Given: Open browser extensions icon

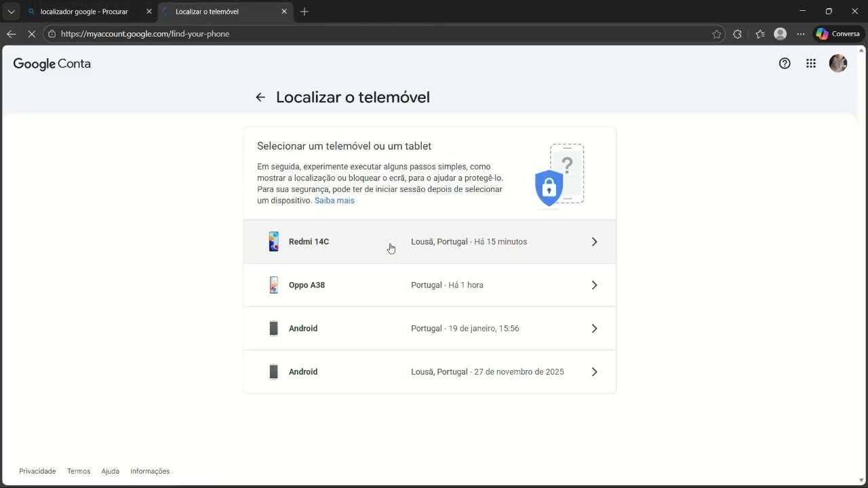Looking at the screenshot, I should pos(738,34).
